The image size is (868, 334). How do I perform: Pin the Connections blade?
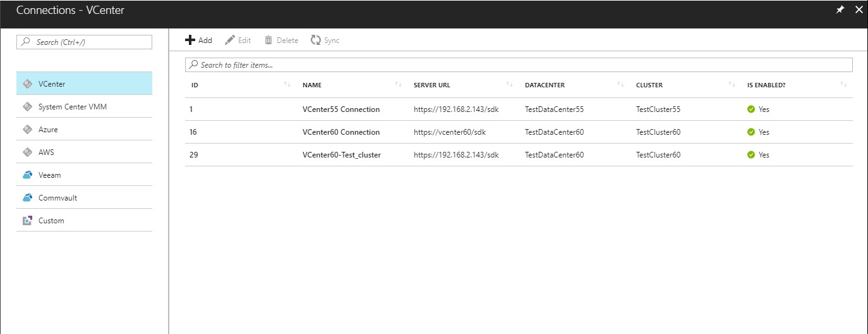click(840, 10)
